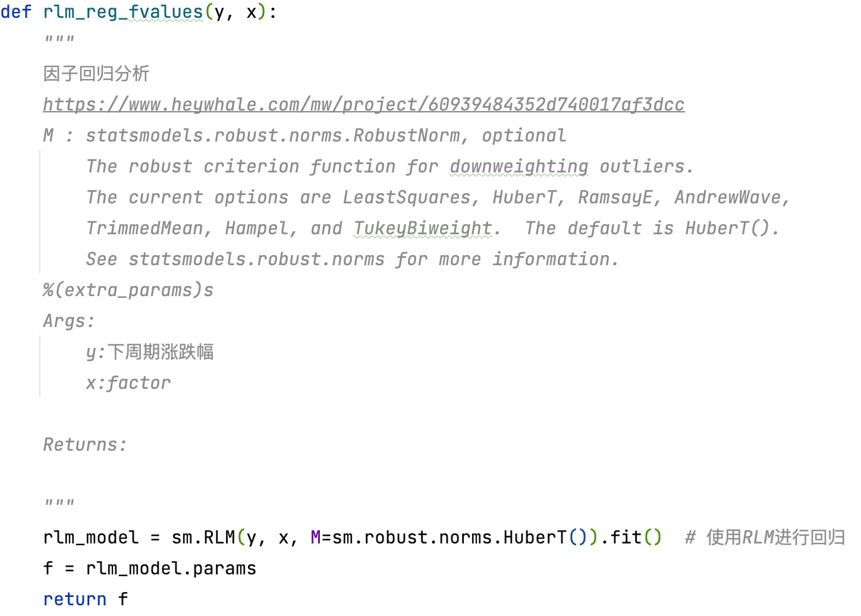Image resolution: width=861 pixels, height=616 pixels.
Task: Click the return keyword
Action: point(75,599)
